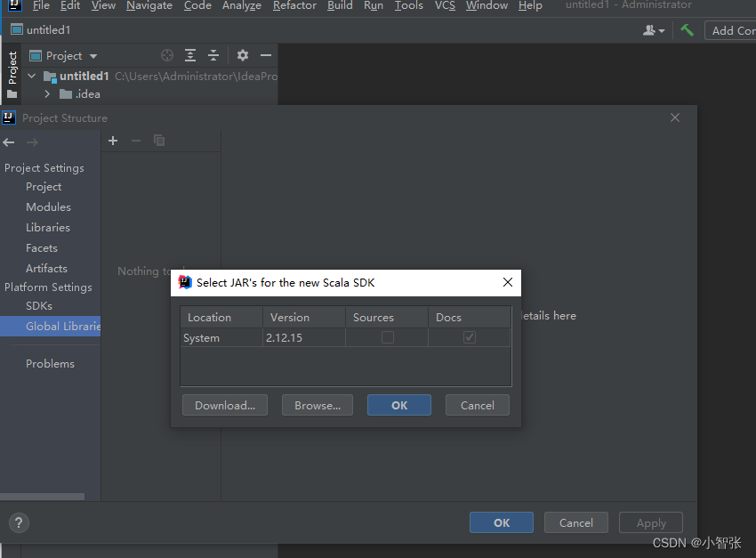Hide the Project panel with minus icon
Screen dimensions: 756x558
266,55
